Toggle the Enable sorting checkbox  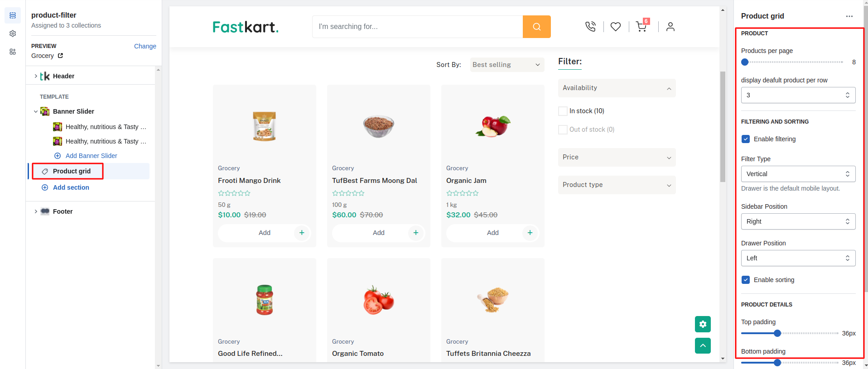point(746,280)
